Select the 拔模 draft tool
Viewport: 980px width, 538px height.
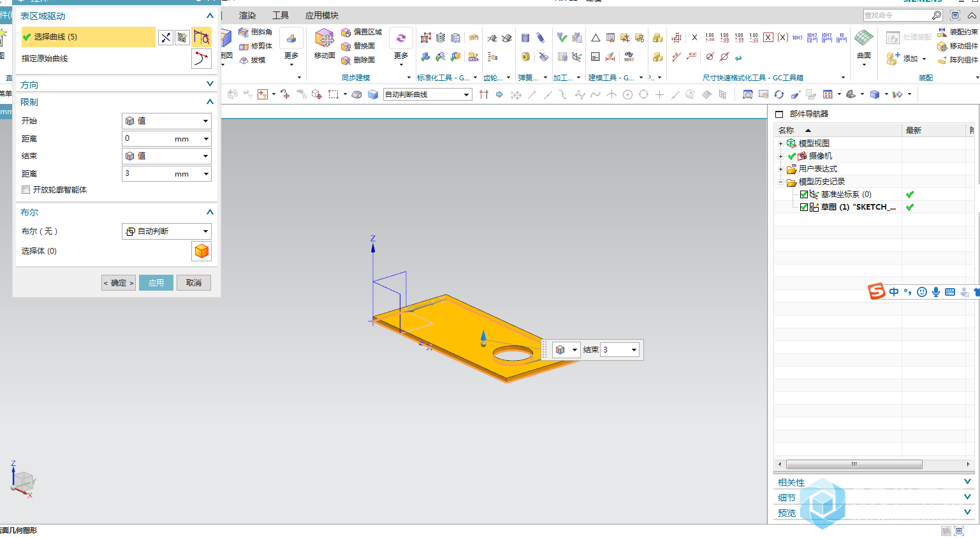tap(252, 60)
